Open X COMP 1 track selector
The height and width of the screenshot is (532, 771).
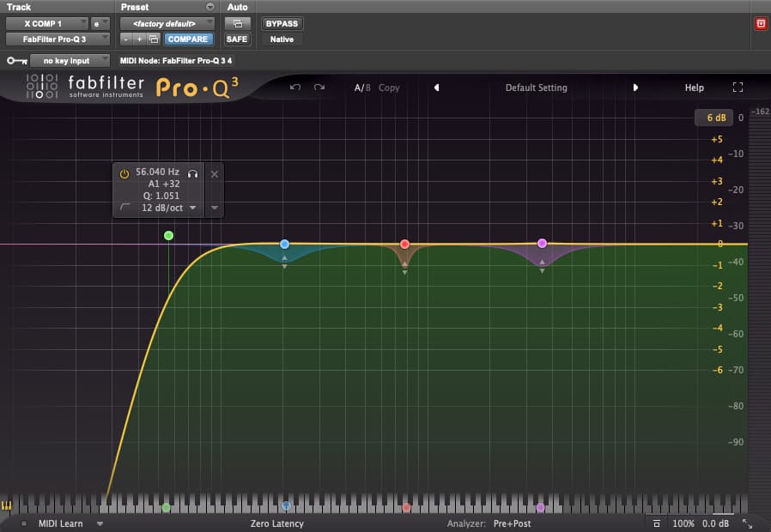point(46,23)
